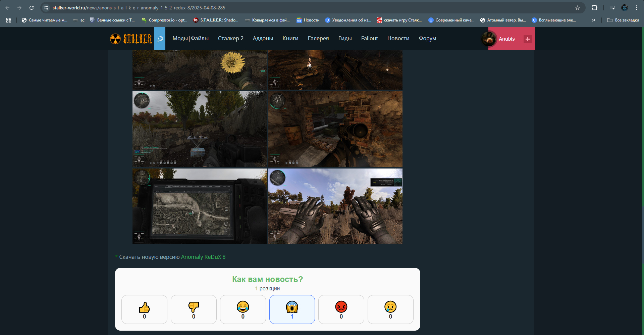
Task: Open the 'Все закладки' bookmarks folder
Action: (x=623, y=20)
